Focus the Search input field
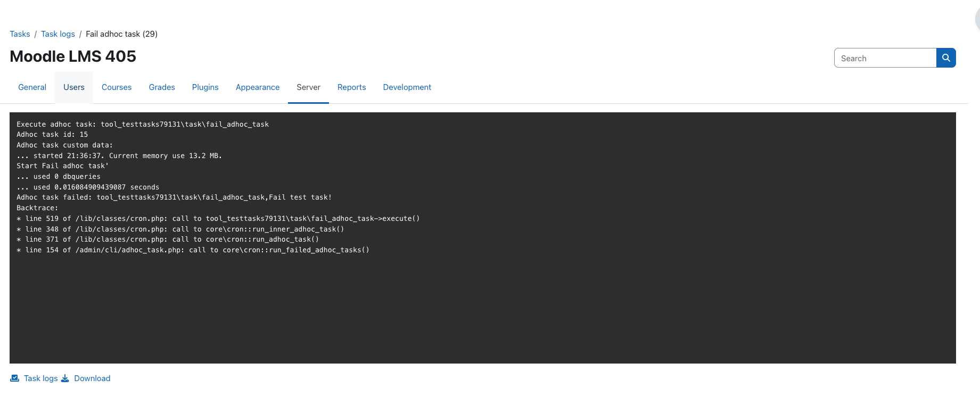 point(885,58)
